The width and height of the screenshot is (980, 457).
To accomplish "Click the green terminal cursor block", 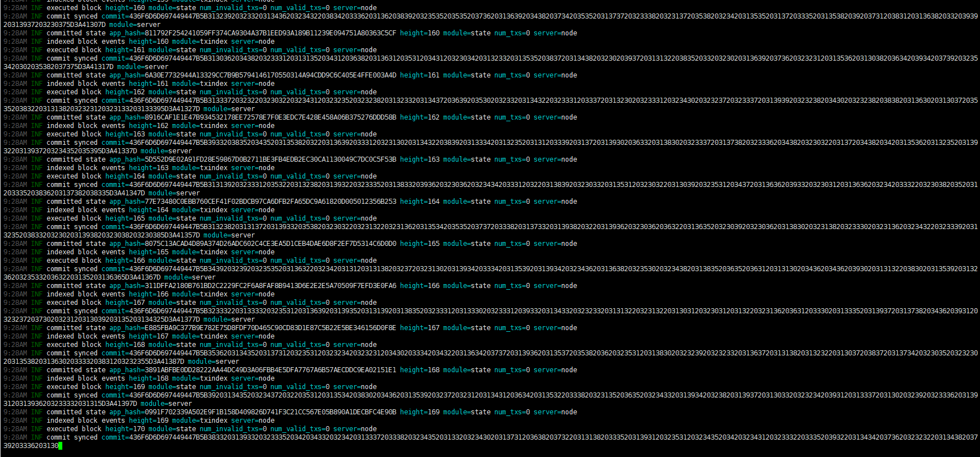I will click(60, 446).
